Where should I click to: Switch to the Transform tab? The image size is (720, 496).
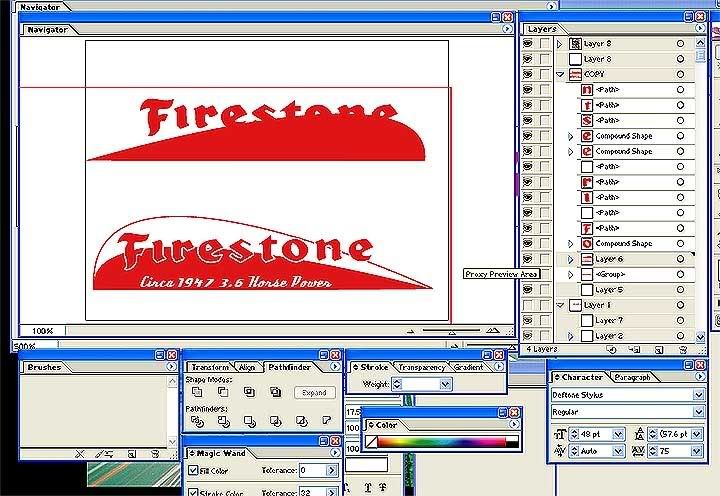click(210, 367)
